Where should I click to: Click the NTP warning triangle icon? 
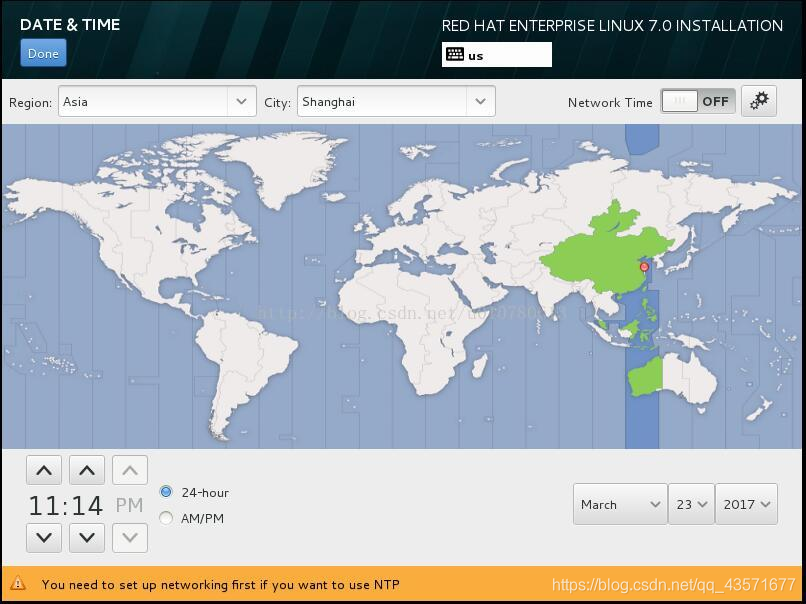[18, 583]
